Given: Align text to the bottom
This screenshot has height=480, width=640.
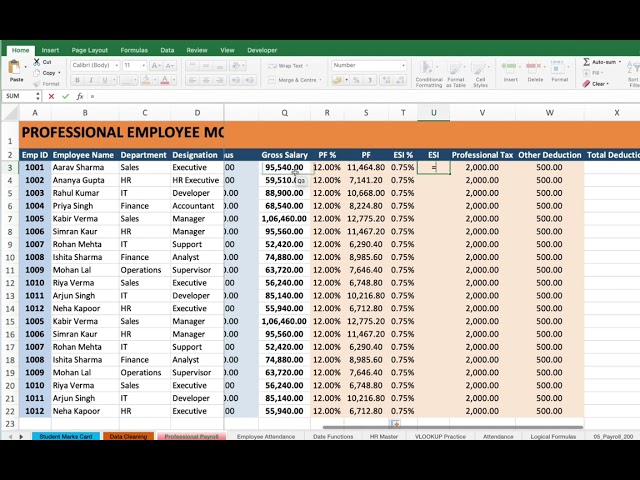Looking at the screenshot, I should pyautogui.click(x=220, y=66).
